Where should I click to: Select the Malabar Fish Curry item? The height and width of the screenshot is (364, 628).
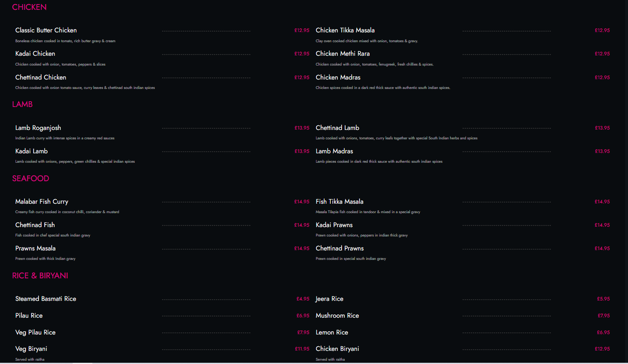coord(41,202)
